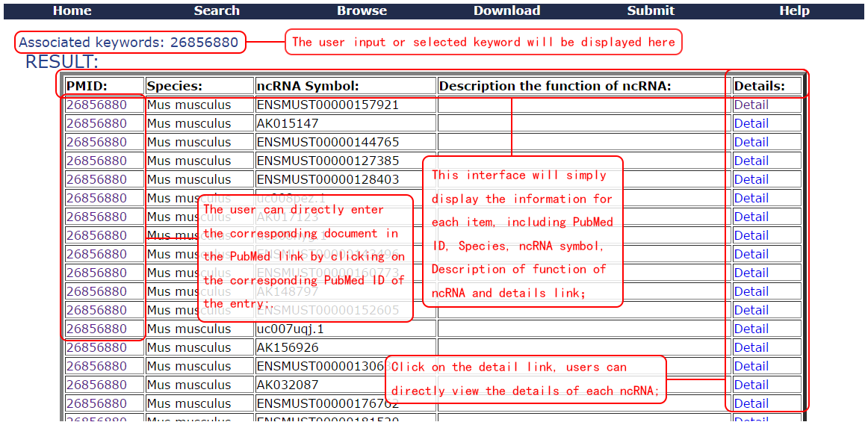Image resolution: width=868 pixels, height=425 pixels.
Task: Open the Search menu item
Action: pos(217,10)
